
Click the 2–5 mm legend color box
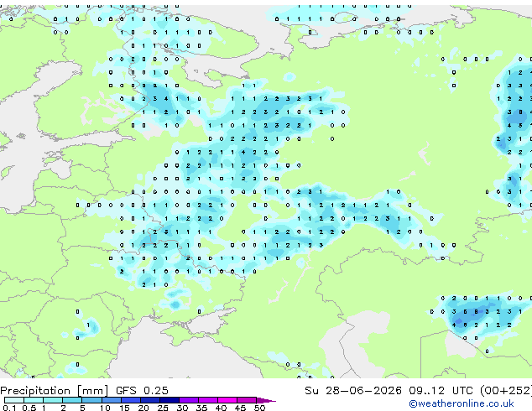click(x=72, y=400)
